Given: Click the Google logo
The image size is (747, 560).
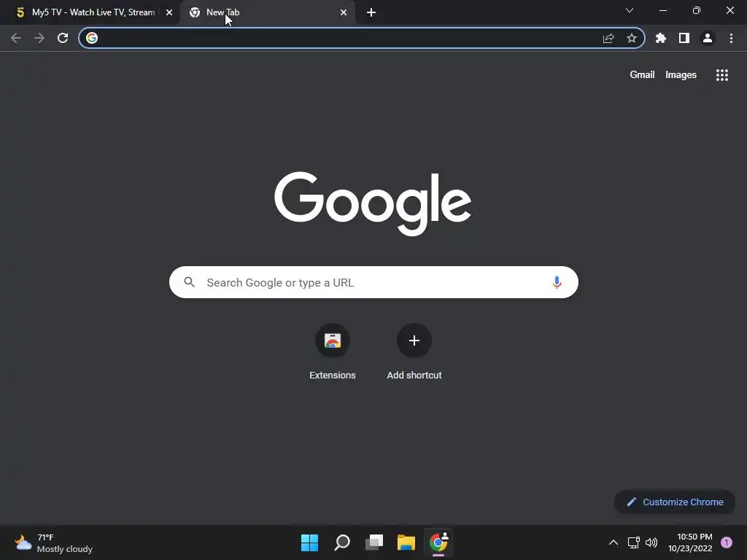Looking at the screenshot, I should [x=373, y=204].
